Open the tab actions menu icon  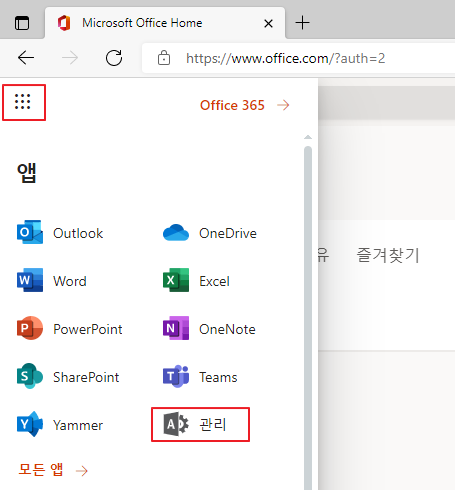click(22, 23)
